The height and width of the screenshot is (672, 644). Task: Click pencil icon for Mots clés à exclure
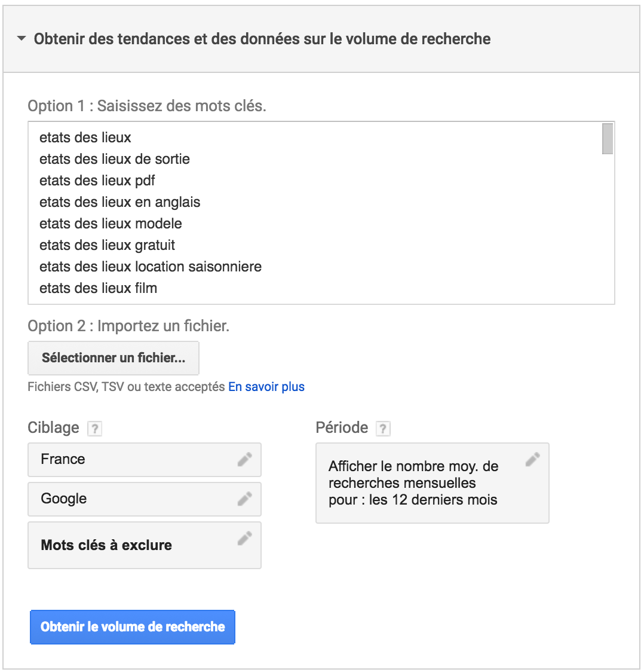pyautogui.click(x=245, y=538)
